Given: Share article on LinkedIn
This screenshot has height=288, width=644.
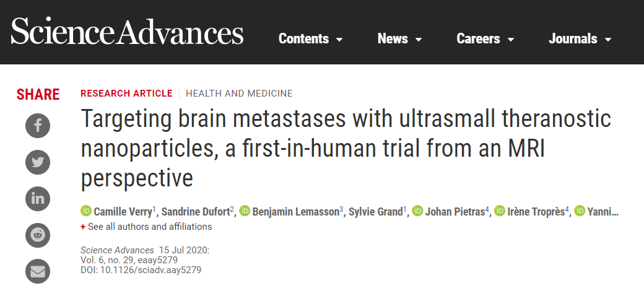Looking at the screenshot, I should tap(38, 198).
